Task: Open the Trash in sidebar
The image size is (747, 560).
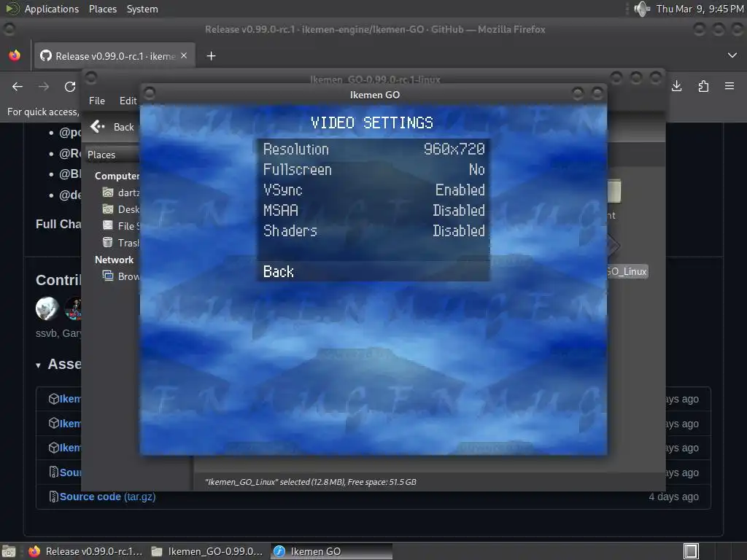Action: tap(121, 243)
